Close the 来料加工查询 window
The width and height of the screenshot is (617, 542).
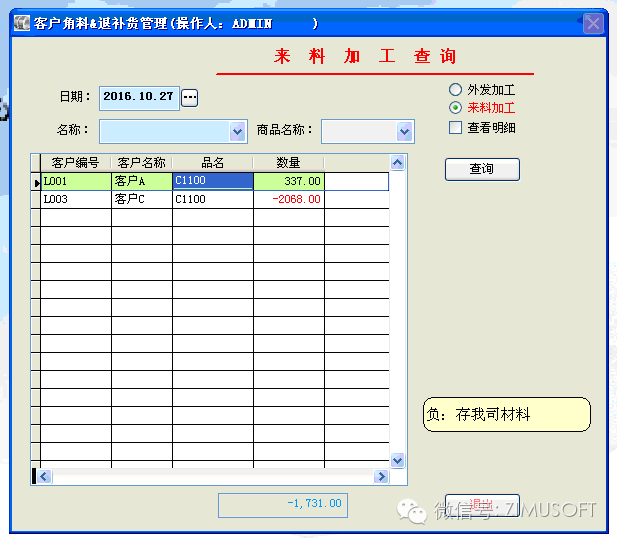tap(593, 23)
